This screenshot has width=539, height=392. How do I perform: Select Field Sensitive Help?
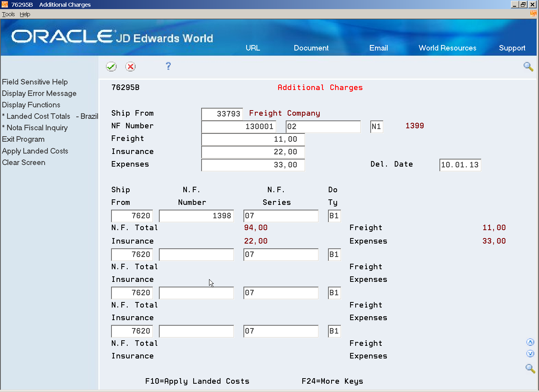click(x=35, y=82)
